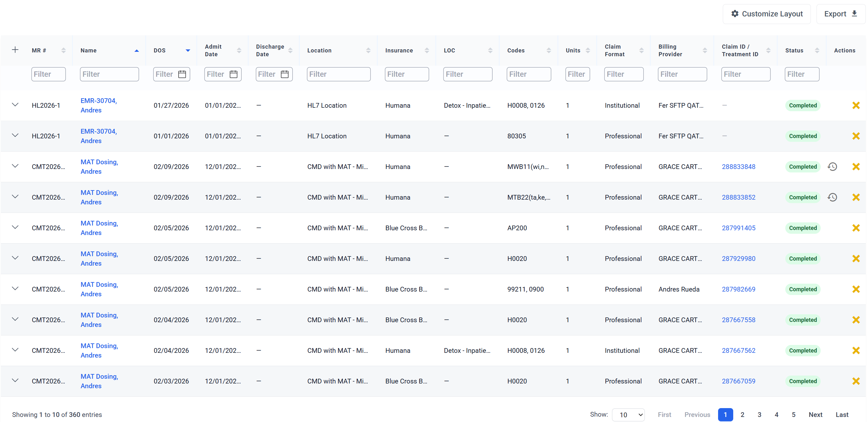Screen dimensions: 868x422
Task: Click the Customize Layout button
Action: [x=766, y=14]
